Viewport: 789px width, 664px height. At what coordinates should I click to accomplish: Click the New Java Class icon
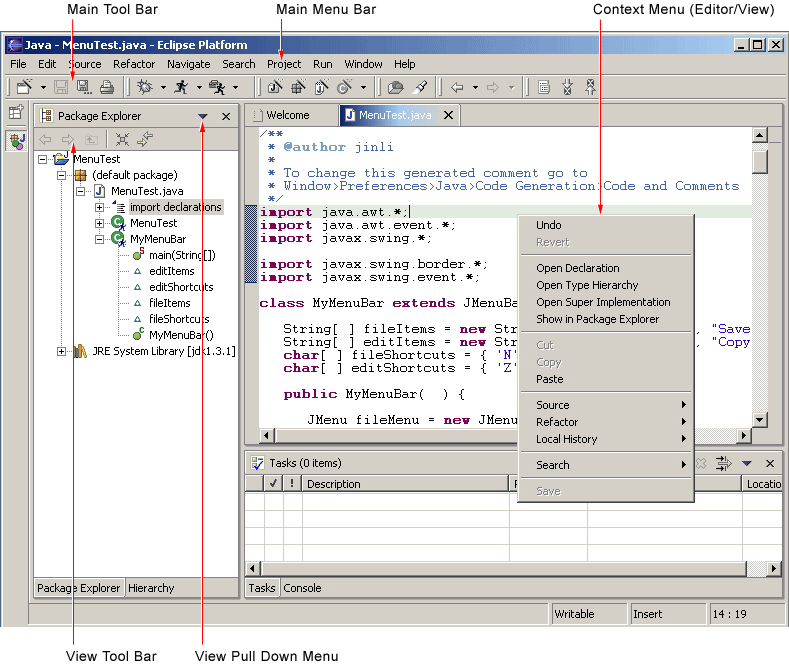pyautogui.click(x=345, y=87)
